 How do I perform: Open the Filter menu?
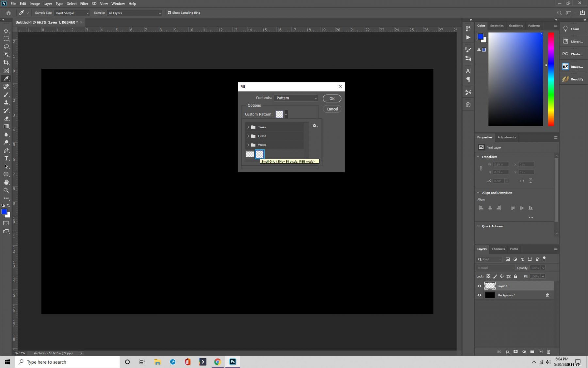tap(84, 4)
